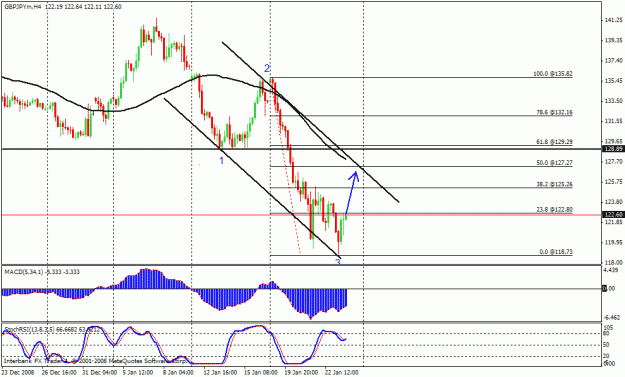The width and height of the screenshot is (625, 377).
Task: Click the 133.50 price axis value
Action: click(614, 101)
